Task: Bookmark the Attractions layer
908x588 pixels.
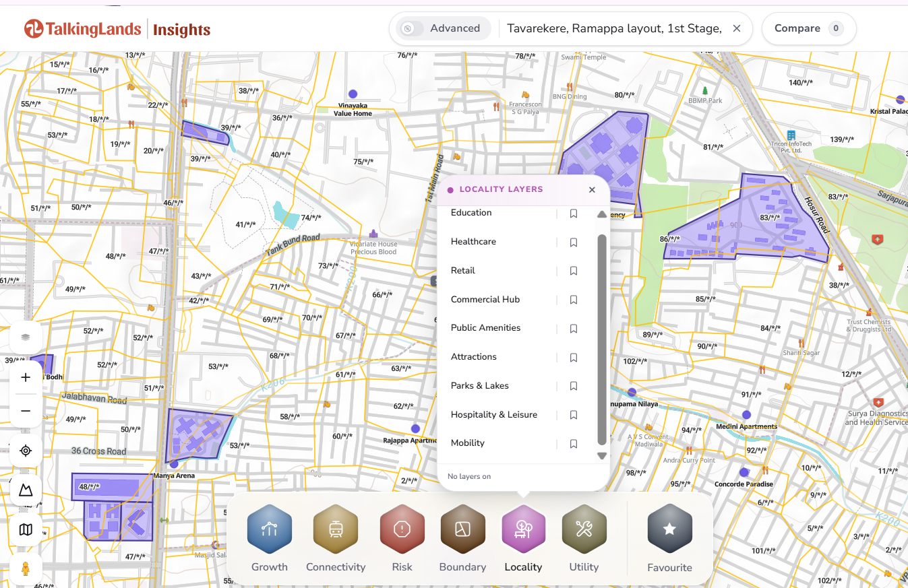Action: (x=574, y=358)
